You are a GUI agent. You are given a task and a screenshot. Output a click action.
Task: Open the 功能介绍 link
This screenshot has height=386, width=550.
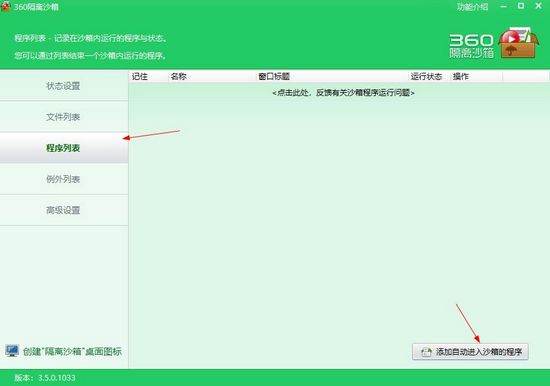(472, 7)
